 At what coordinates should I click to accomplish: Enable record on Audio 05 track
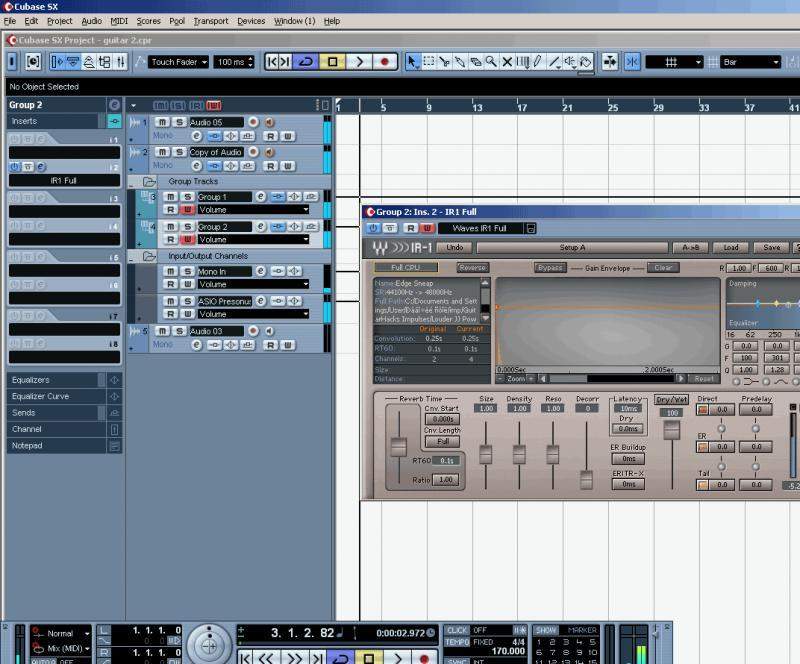click(x=253, y=122)
